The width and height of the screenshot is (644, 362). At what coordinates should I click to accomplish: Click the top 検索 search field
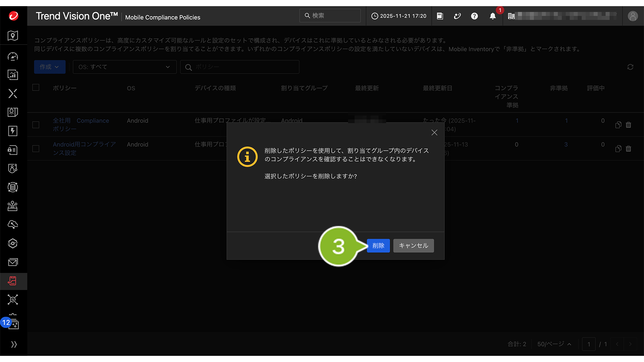[x=330, y=16]
